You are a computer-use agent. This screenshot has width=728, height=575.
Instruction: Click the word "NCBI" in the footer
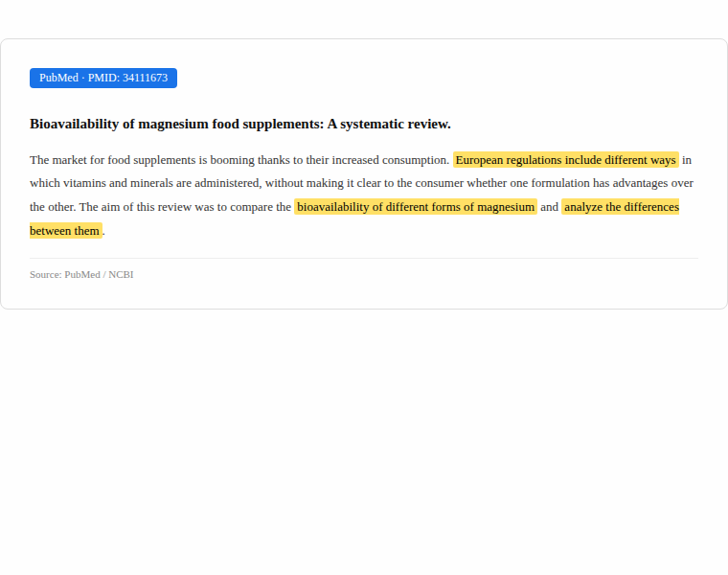click(121, 275)
